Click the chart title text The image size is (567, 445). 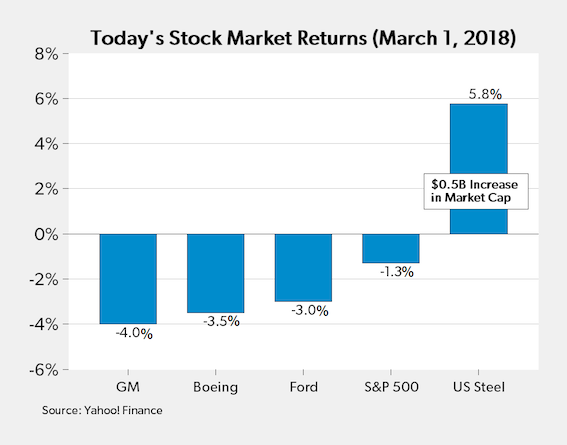[303, 38]
